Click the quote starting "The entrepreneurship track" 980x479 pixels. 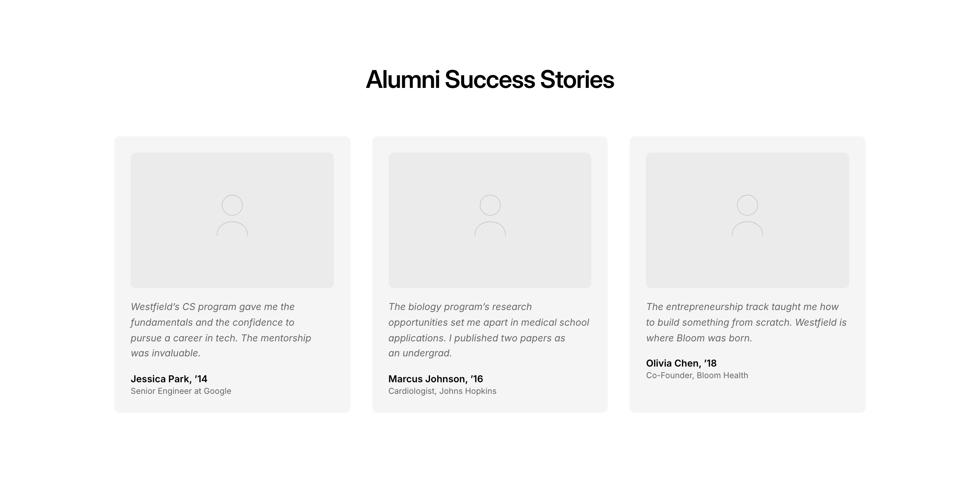click(x=746, y=323)
